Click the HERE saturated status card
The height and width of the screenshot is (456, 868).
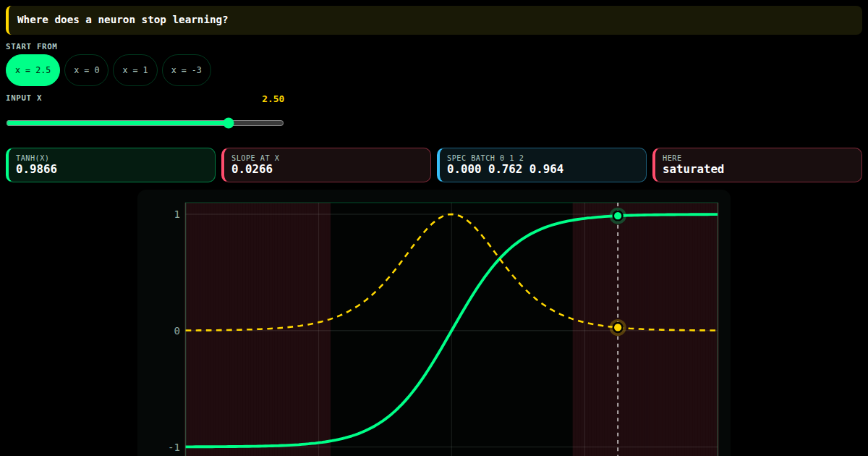click(757, 165)
